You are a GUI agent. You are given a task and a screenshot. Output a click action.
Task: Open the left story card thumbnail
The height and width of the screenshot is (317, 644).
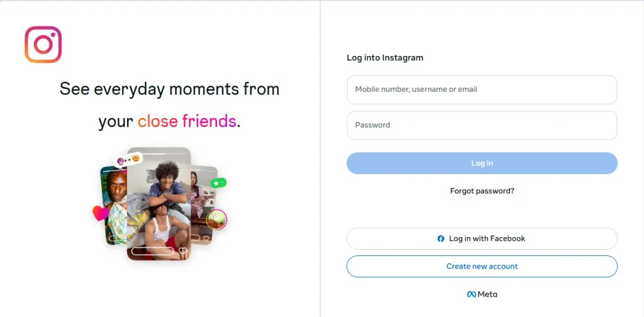tap(114, 205)
